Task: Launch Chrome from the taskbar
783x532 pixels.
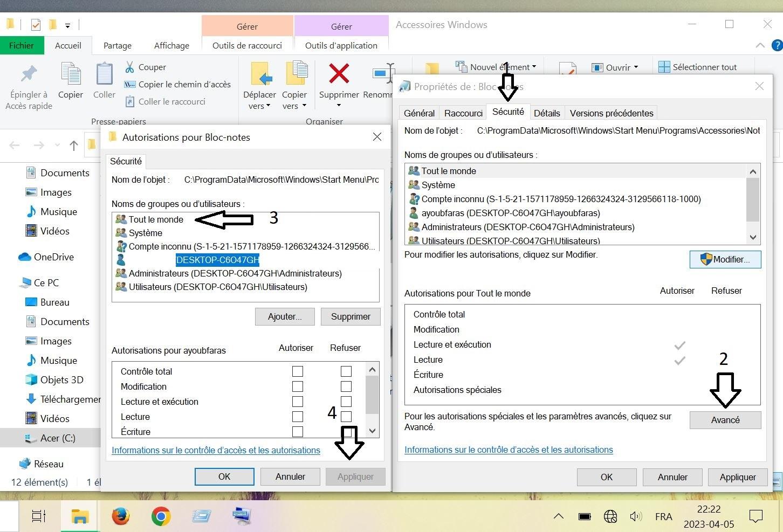Action: 161,516
